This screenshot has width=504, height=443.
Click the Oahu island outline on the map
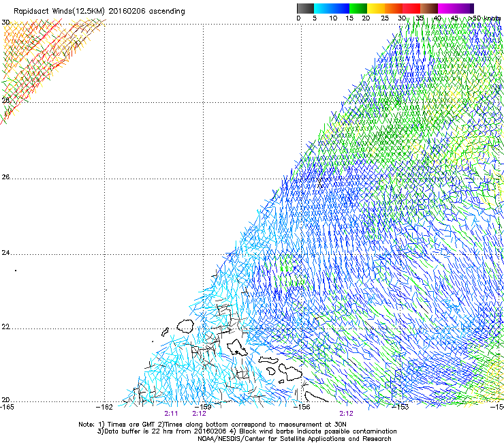(237, 348)
